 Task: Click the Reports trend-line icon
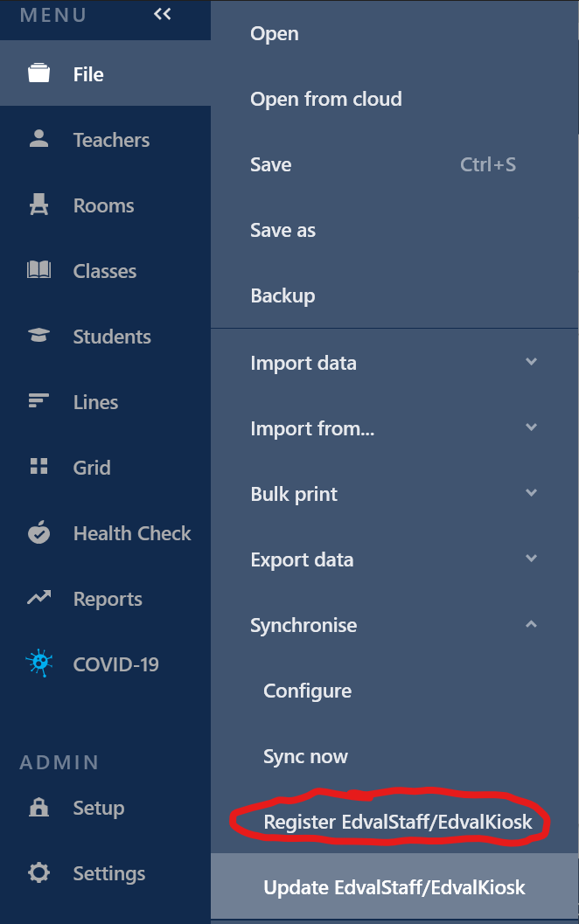coord(39,599)
